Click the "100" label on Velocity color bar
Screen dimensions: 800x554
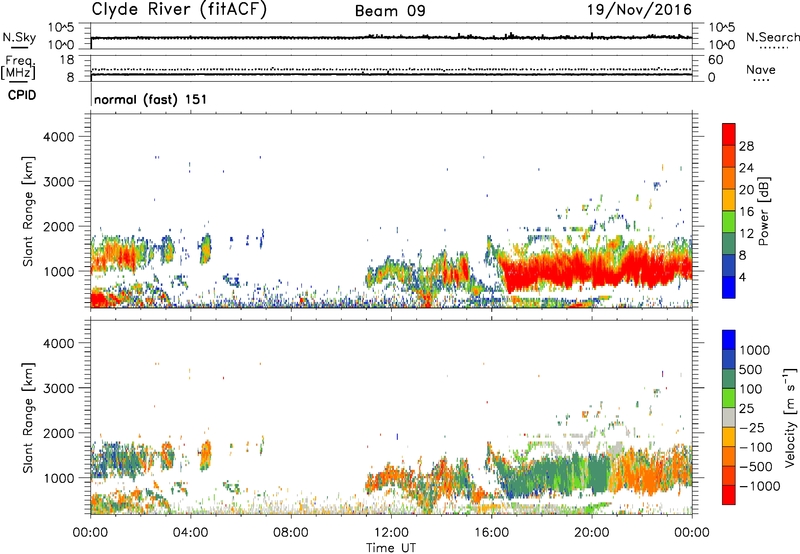[x=751, y=389]
